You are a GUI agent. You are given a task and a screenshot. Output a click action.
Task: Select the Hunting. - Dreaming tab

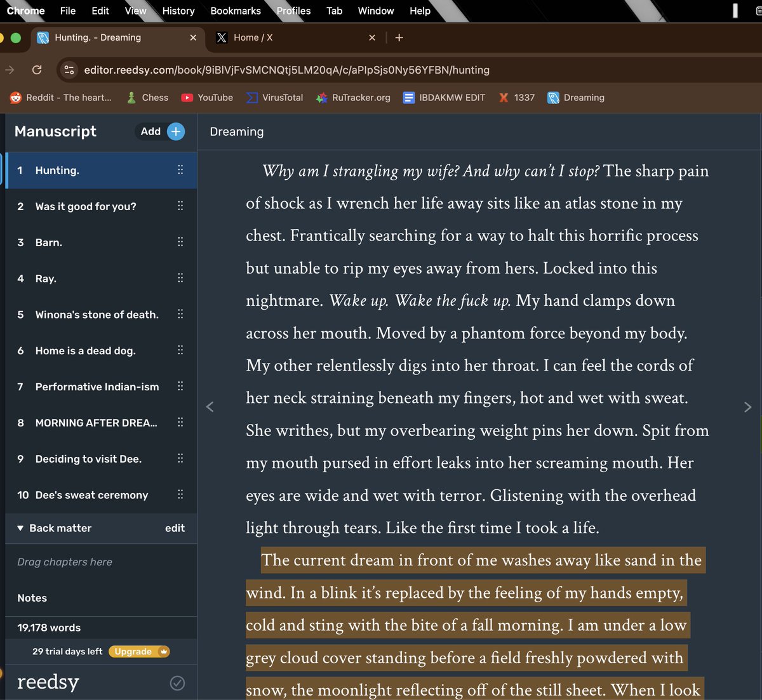pos(117,37)
